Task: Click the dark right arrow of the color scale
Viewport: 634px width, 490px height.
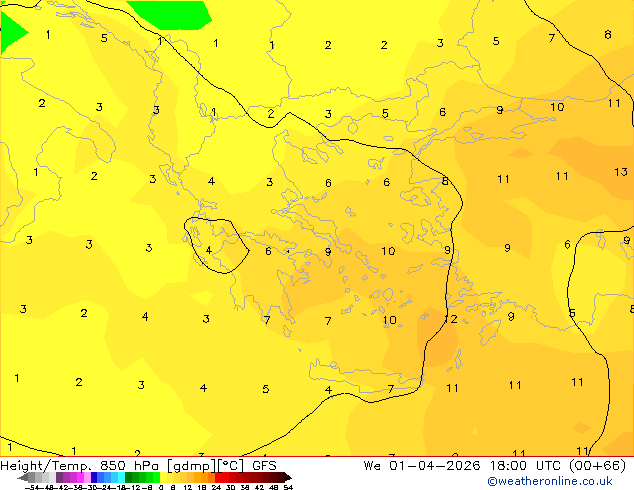Action: pos(288,477)
